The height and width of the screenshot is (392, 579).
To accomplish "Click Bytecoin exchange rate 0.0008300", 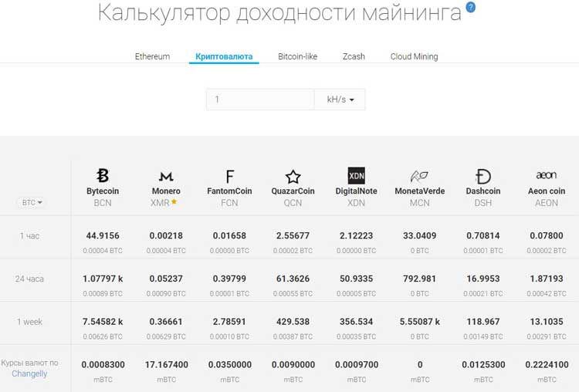I will point(103,365).
